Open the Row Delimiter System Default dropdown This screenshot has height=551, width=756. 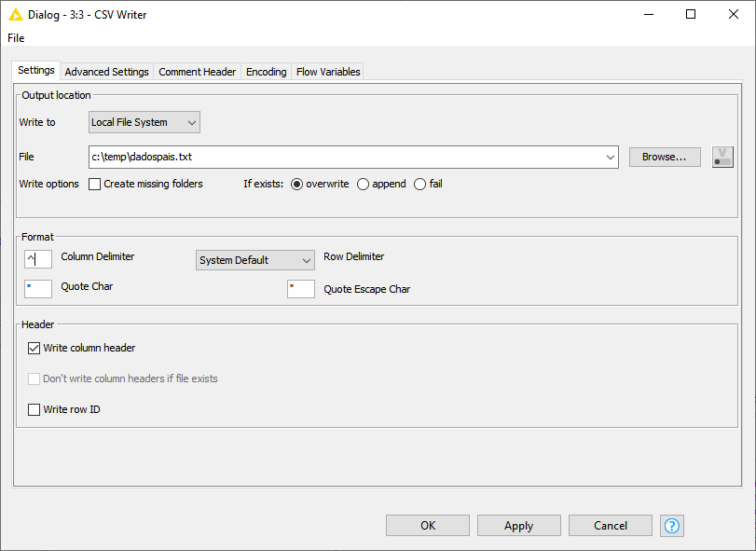click(x=254, y=260)
